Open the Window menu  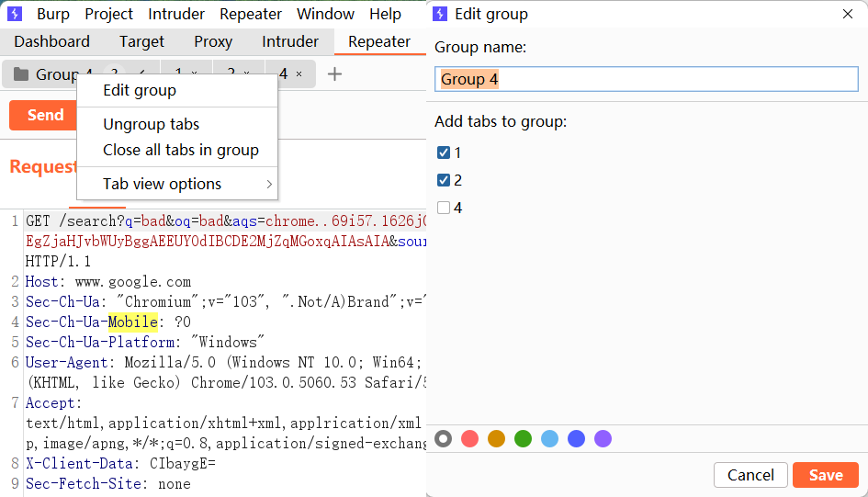point(325,14)
